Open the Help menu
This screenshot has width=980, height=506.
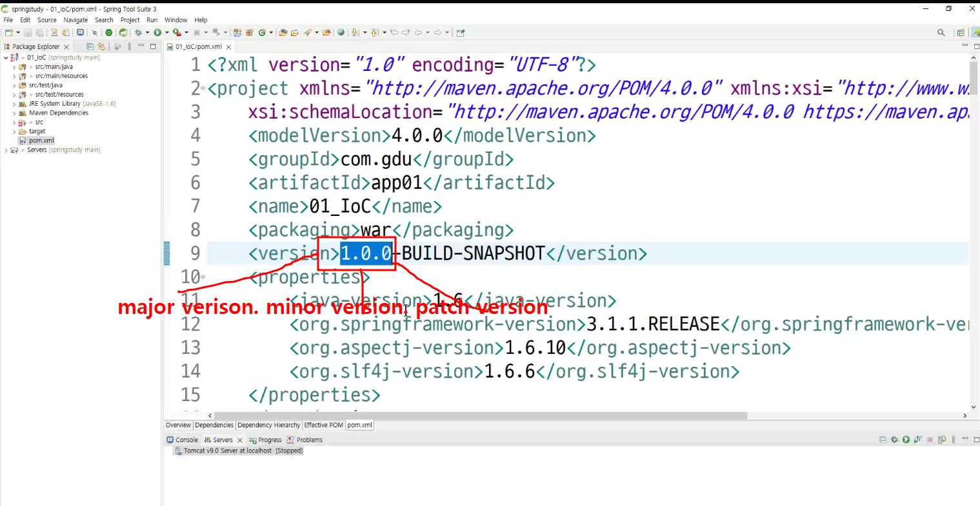[x=201, y=20]
